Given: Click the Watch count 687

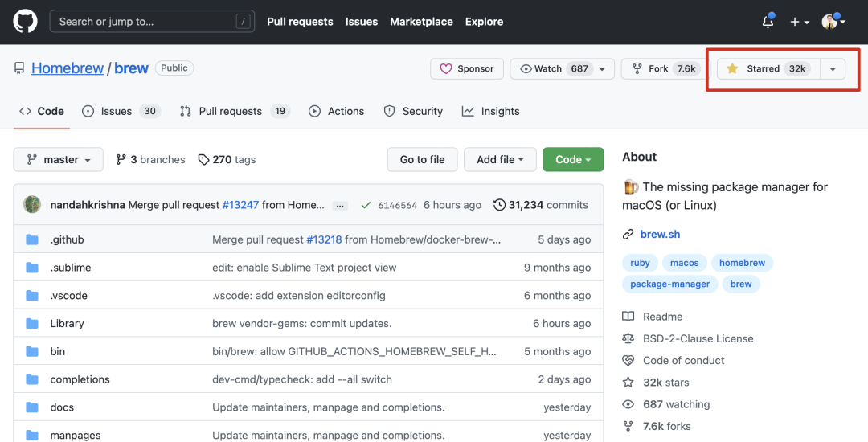Looking at the screenshot, I should pyautogui.click(x=579, y=68).
